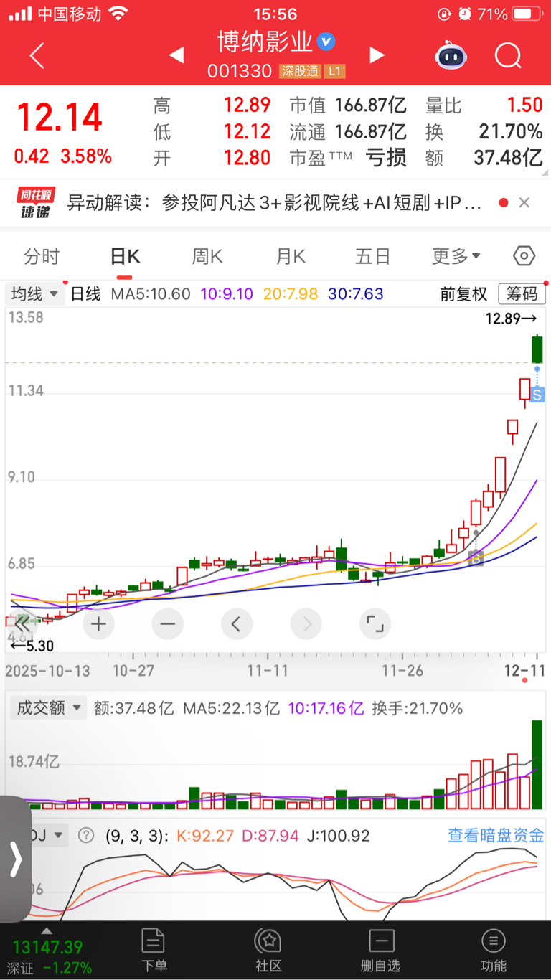Move chart left with the single-chevron button
The height and width of the screenshot is (980, 551).
[236, 624]
